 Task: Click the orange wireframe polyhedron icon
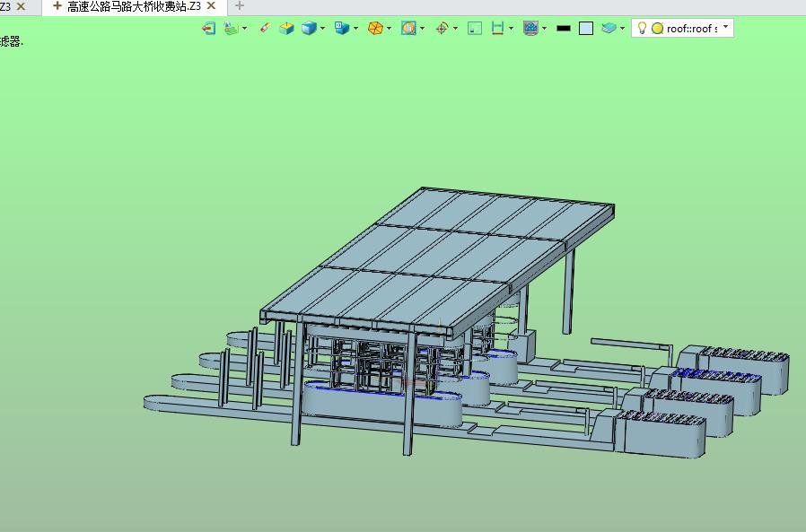[x=375, y=28]
